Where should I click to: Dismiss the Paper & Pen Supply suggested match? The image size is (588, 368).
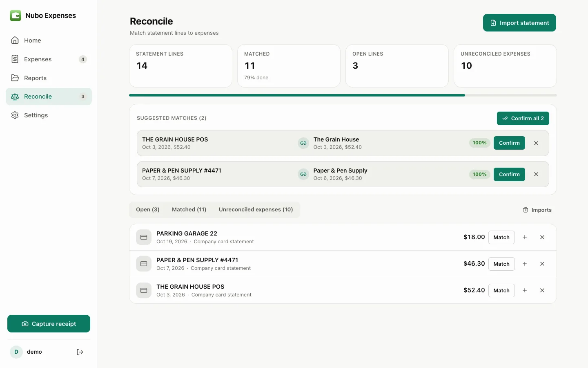pos(536,174)
